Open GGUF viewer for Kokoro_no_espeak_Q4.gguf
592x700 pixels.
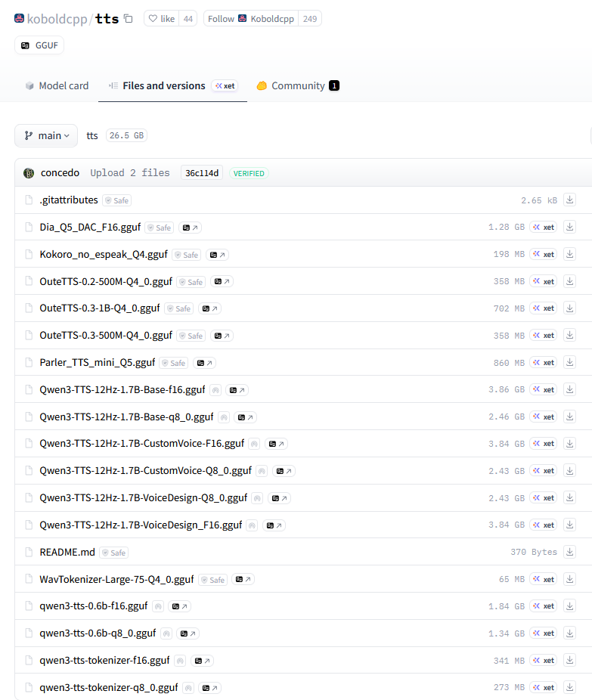click(218, 255)
